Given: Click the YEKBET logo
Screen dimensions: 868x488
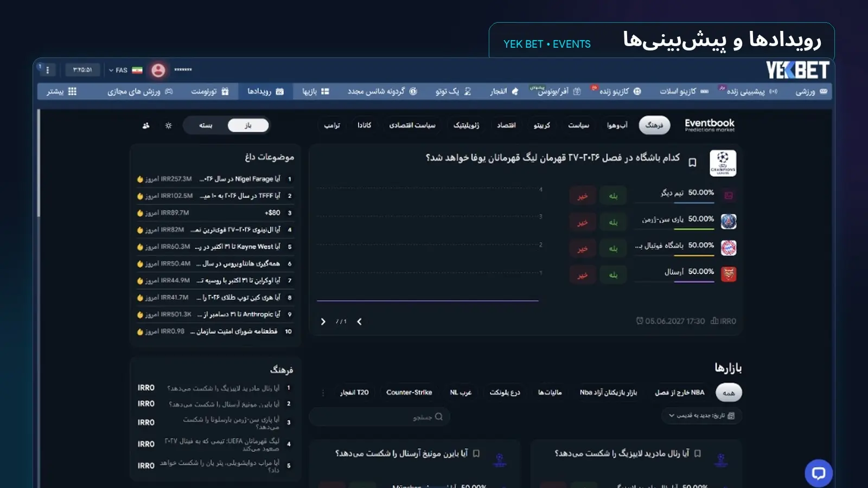Looking at the screenshot, I should 797,70.
